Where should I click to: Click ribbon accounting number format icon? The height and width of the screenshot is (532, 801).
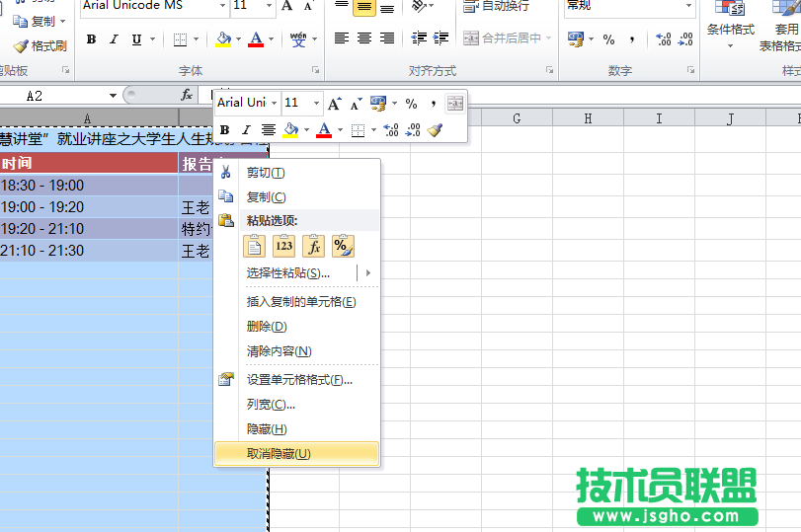click(576, 39)
